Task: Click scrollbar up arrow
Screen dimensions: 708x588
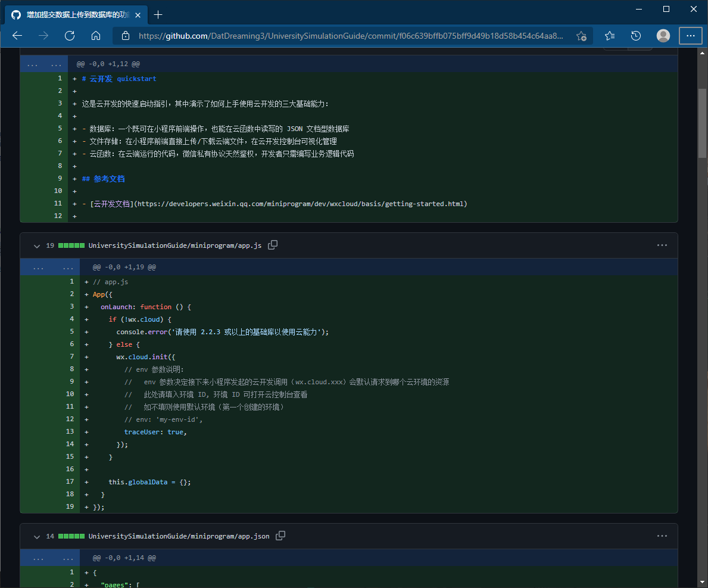Action: click(702, 53)
